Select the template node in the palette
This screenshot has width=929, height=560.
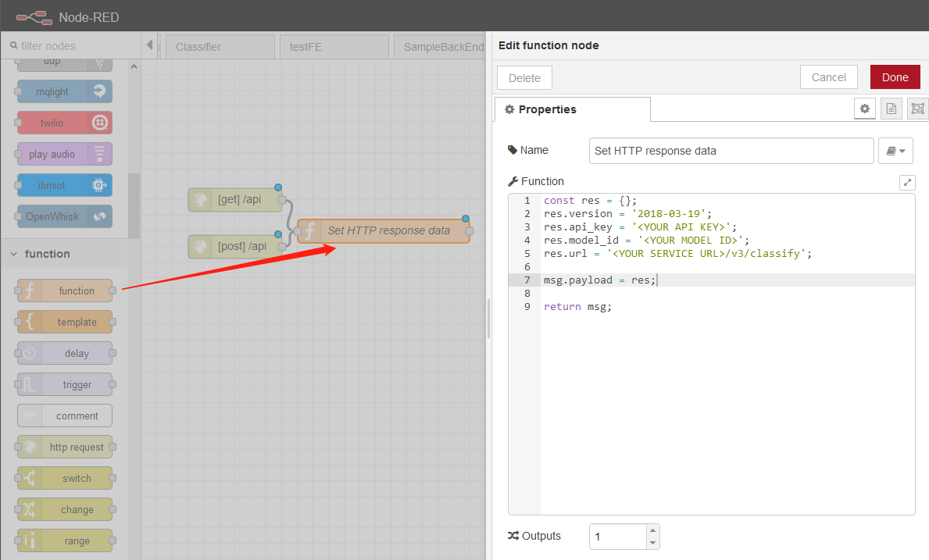[x=64, y=322]
